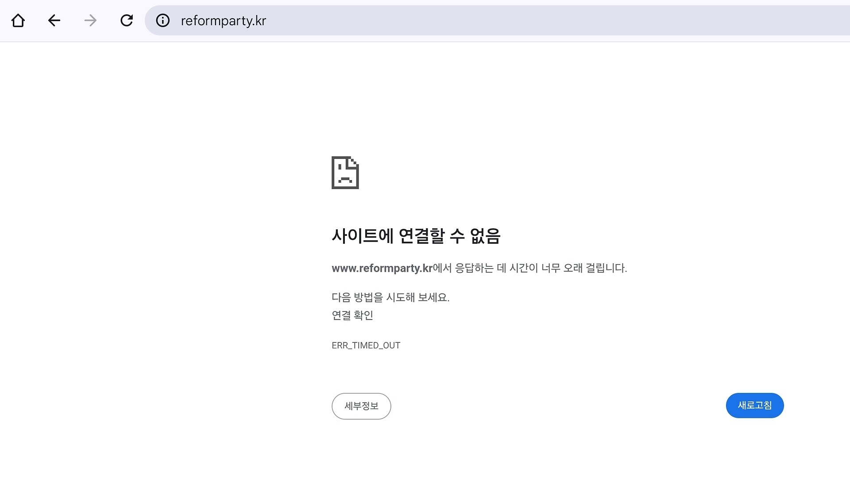850x504 pixels.
Task: Click the Home icon in the toolbar
Action: point(18,20)
